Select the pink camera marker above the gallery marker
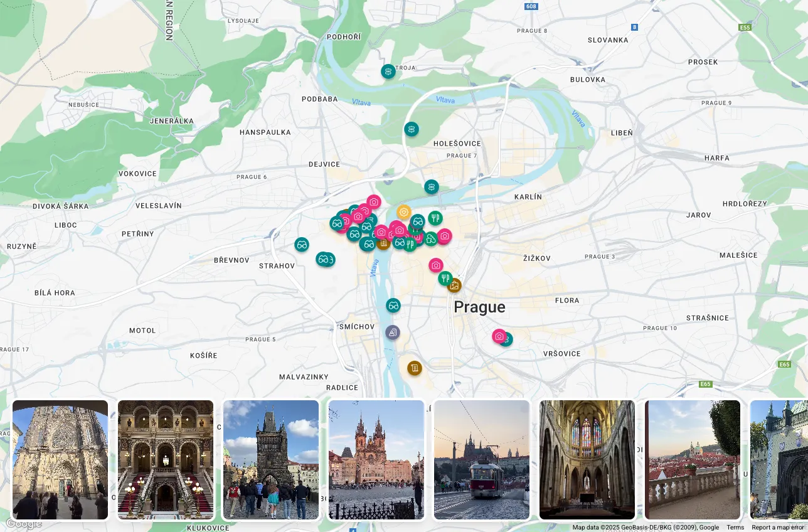 coord(436,265)
